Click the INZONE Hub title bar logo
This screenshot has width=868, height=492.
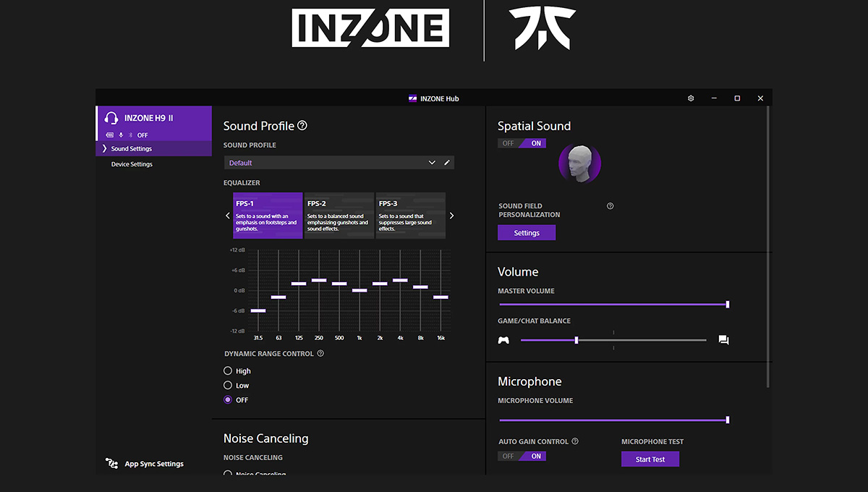pos(412,98)
